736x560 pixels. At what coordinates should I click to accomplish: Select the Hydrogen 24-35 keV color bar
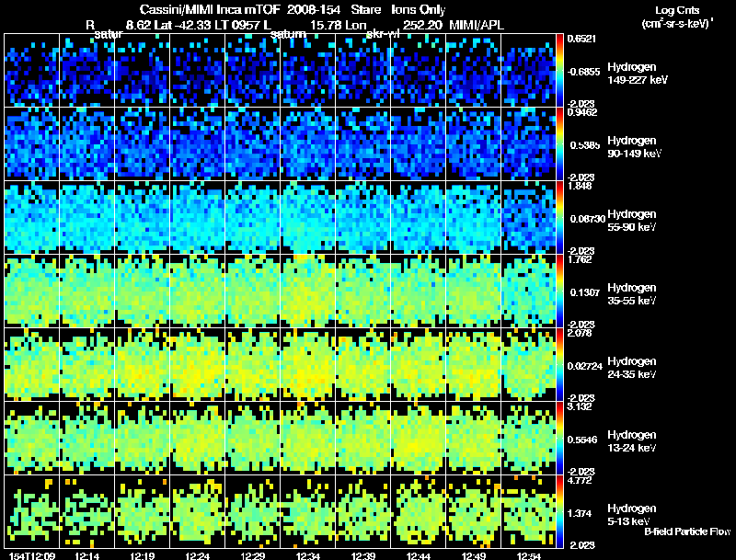(x=559, y=364)
